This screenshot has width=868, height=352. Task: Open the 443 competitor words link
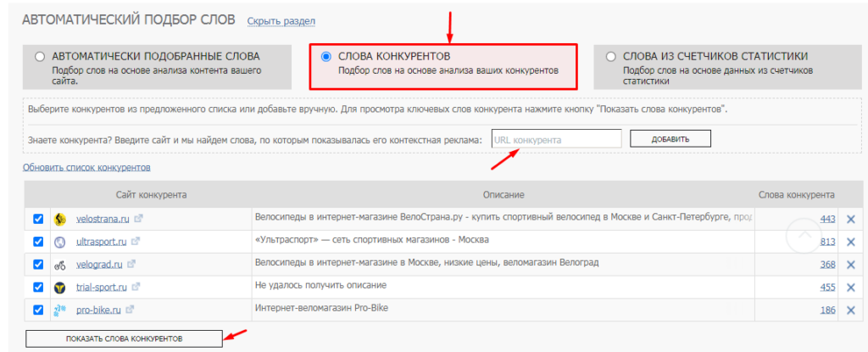click(x=827, y=219)
